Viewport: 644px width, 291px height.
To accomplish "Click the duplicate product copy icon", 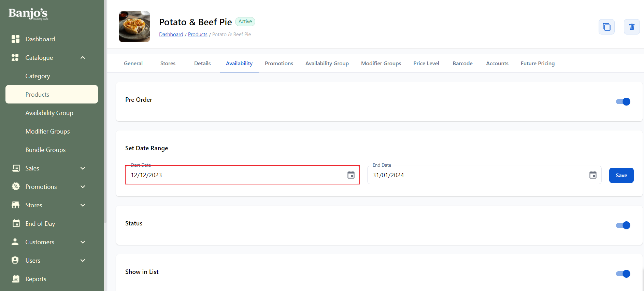I will point(606,27).
